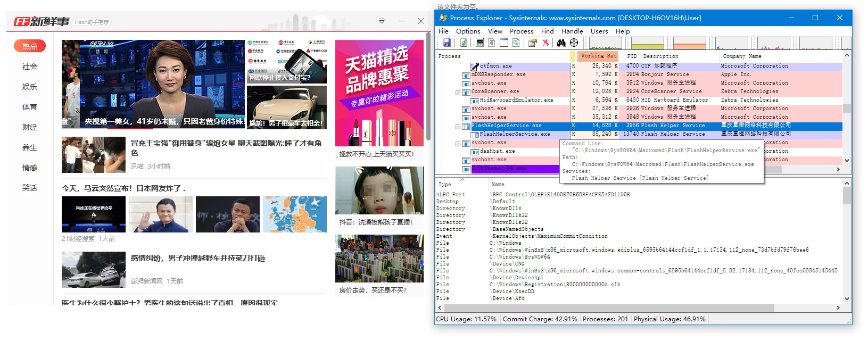868x341 pixels.
Task: Open the Find menu
Action: click(x=547, y=31)
